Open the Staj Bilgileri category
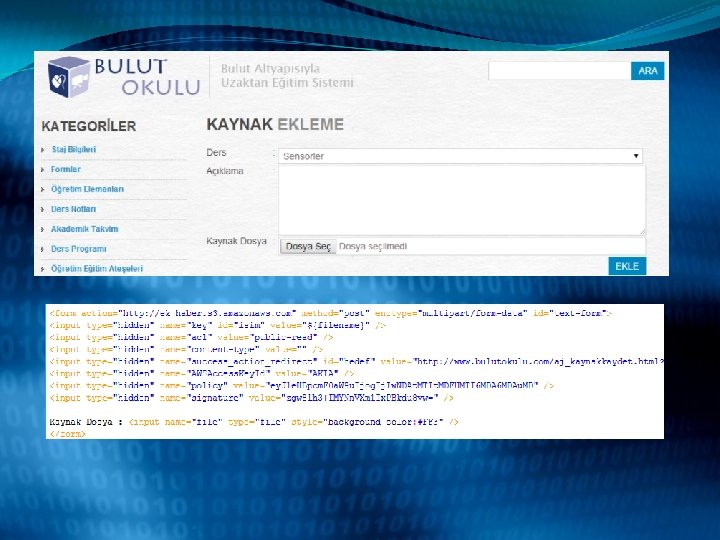This screenshot has height=540, width=720. [x=73, y=149]
